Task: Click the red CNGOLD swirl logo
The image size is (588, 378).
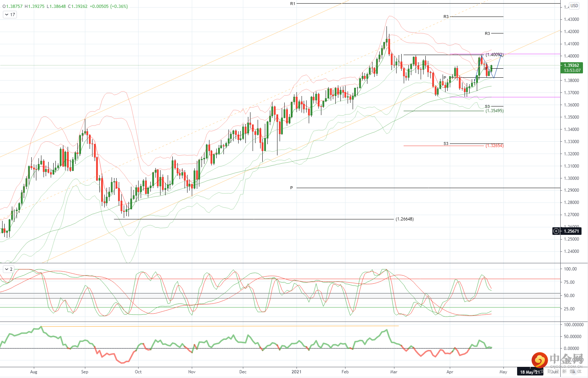Action: pyautogui.click(x=539, y=360)
